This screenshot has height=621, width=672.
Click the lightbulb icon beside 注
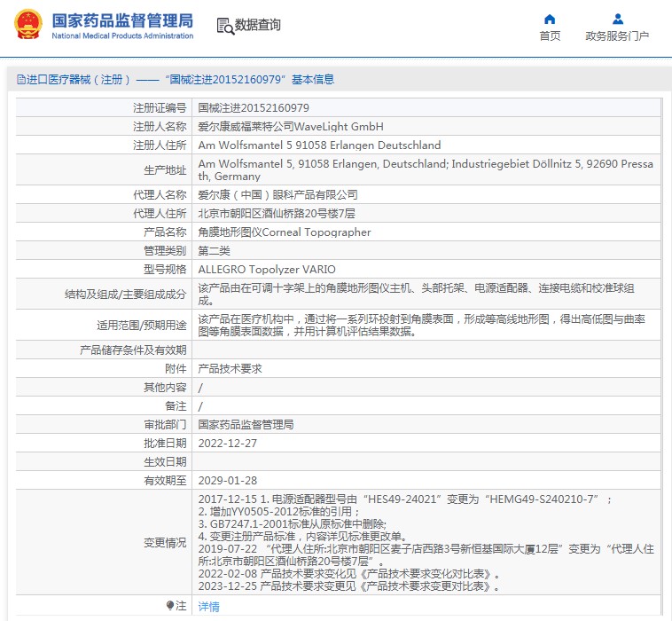170,606
